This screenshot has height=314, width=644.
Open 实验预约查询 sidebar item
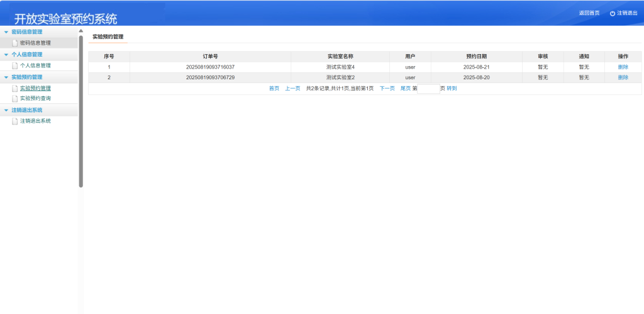click(x=35, y=98)
